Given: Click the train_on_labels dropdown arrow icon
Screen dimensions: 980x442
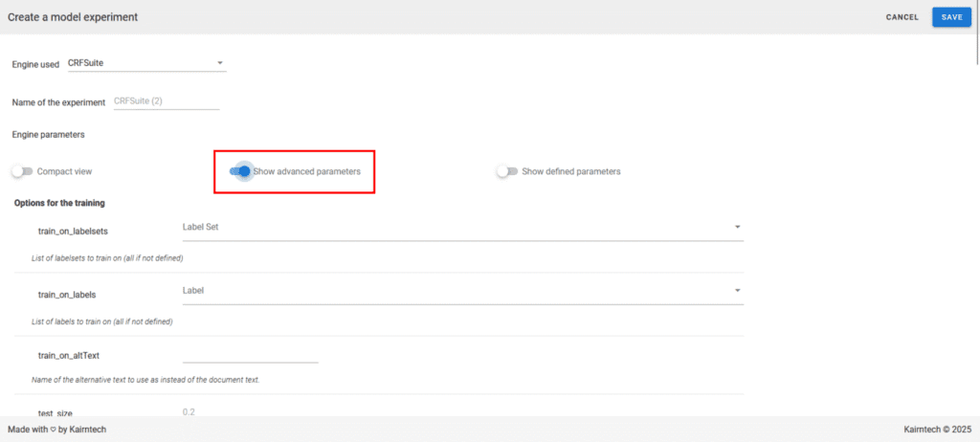Looking at the screenshot, I should click(737, 290).
